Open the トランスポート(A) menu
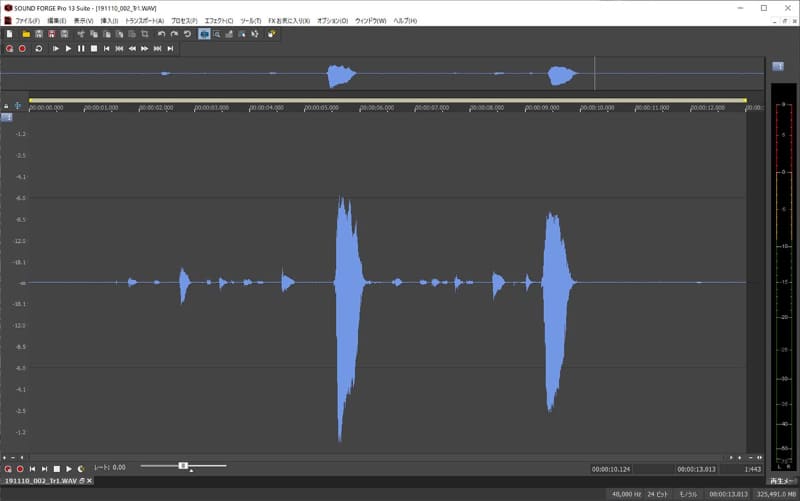The height and width of the screenshot is (501, 800). coord(144,21)
